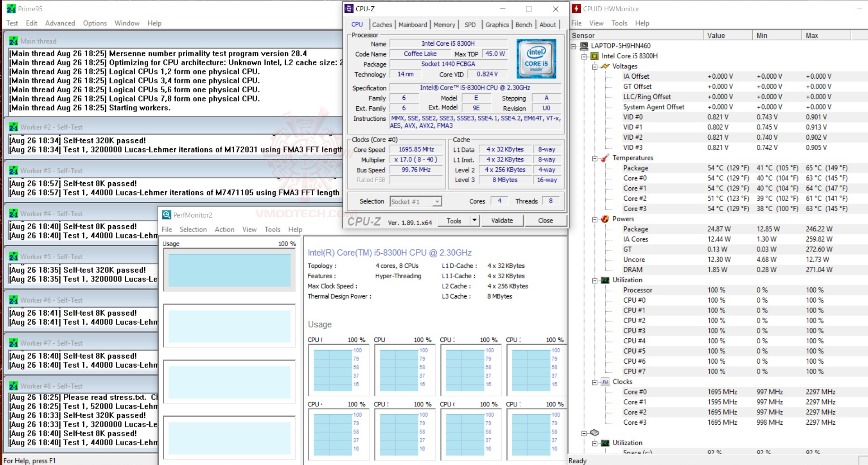The image size is (868, 465).
Task: Collapse the Voltages section
Action: pos(595,66)
